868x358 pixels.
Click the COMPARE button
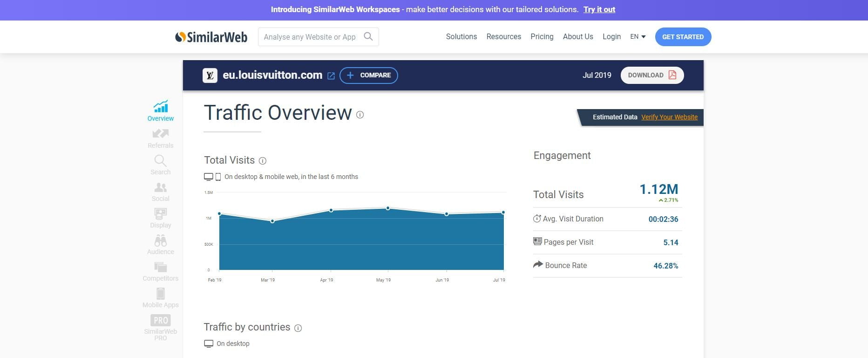[369, 75]
